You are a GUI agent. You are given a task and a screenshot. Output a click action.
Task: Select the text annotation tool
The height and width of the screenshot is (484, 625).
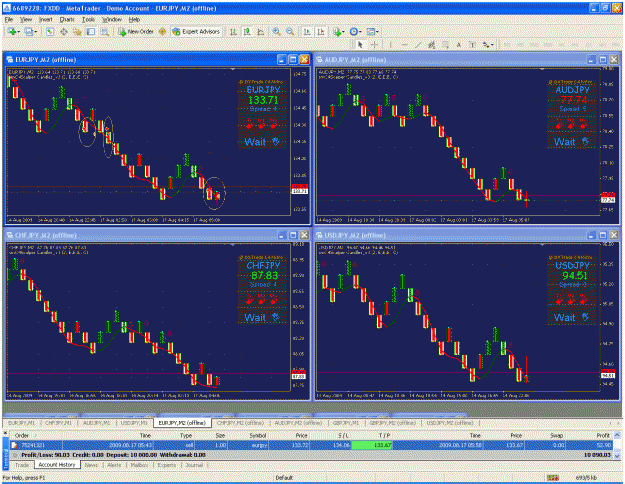459,45
